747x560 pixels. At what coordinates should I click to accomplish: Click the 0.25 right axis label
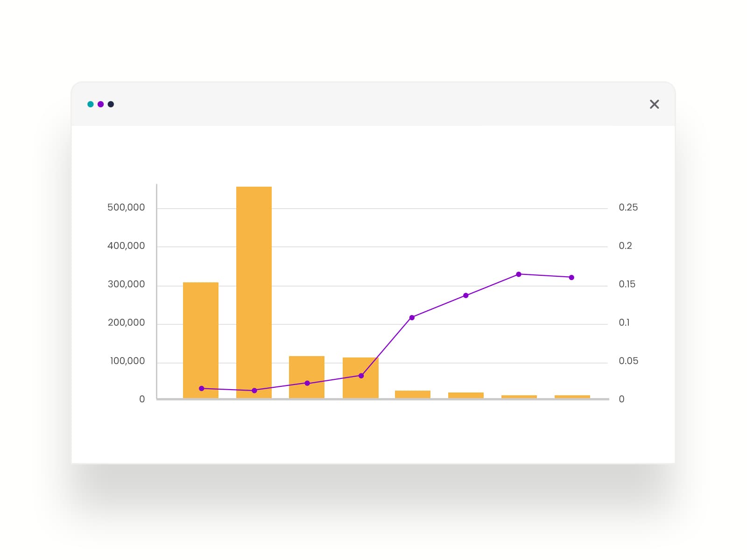[628, 207]
